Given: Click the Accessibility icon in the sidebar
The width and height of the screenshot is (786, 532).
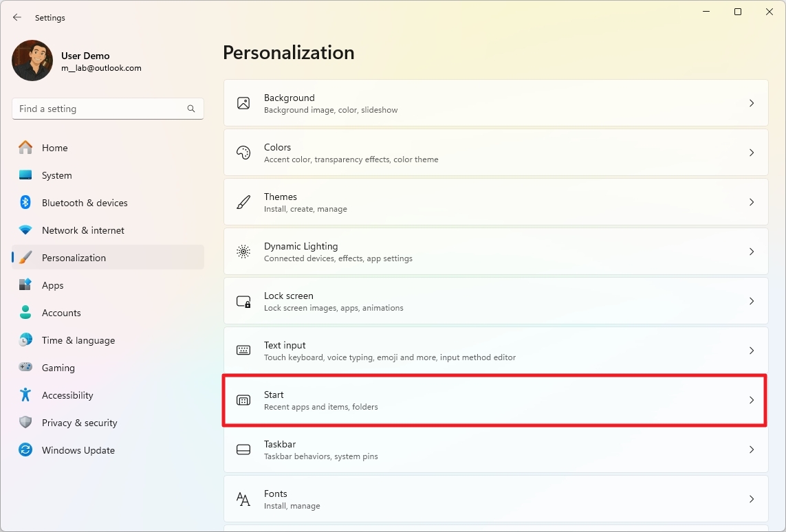Looking at the screenshot, I should tap(25, 395).
